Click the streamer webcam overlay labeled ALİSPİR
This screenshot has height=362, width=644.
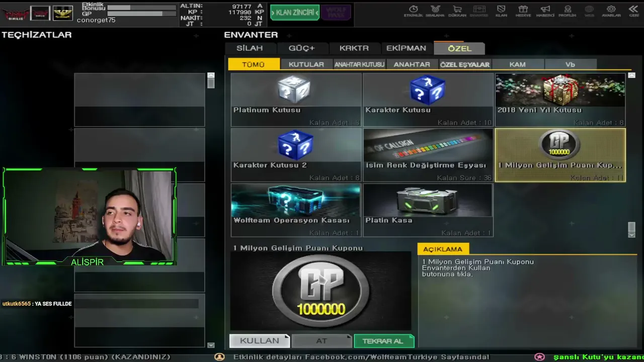[89, 217]
